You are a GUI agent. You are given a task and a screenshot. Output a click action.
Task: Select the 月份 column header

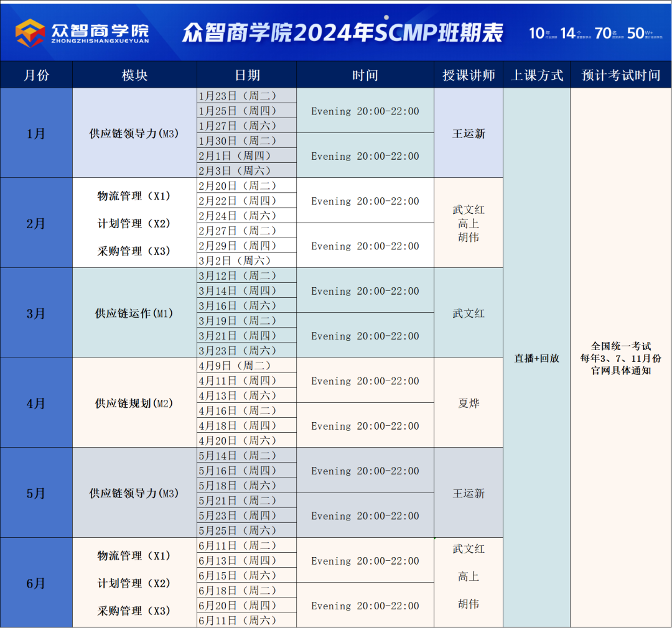[x=37, y=75]
